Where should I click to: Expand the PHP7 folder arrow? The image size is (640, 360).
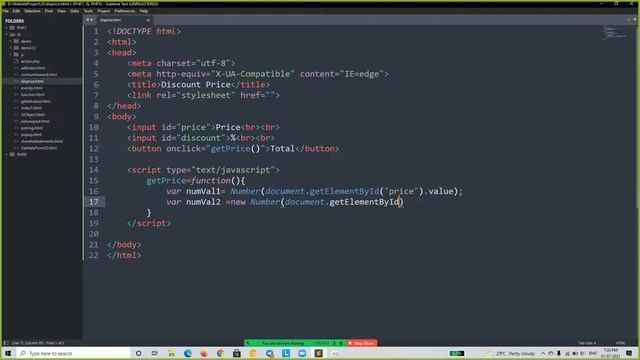7,28
